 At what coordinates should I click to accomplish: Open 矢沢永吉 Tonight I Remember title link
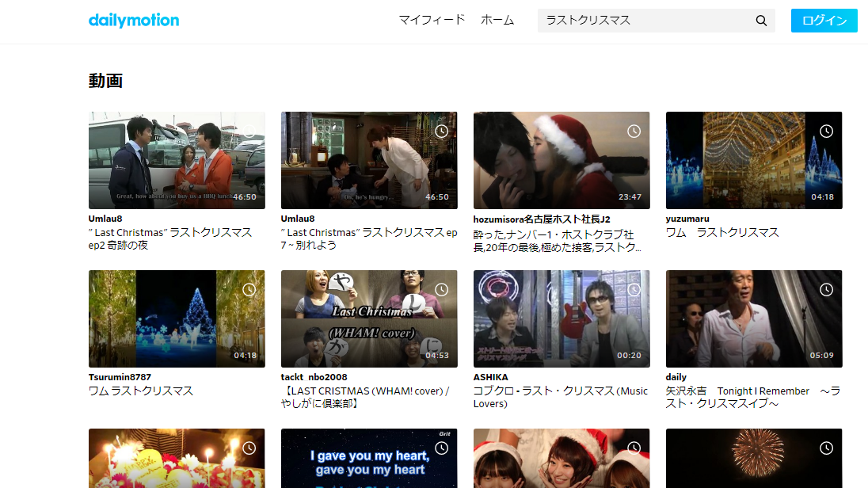(753, 397)
